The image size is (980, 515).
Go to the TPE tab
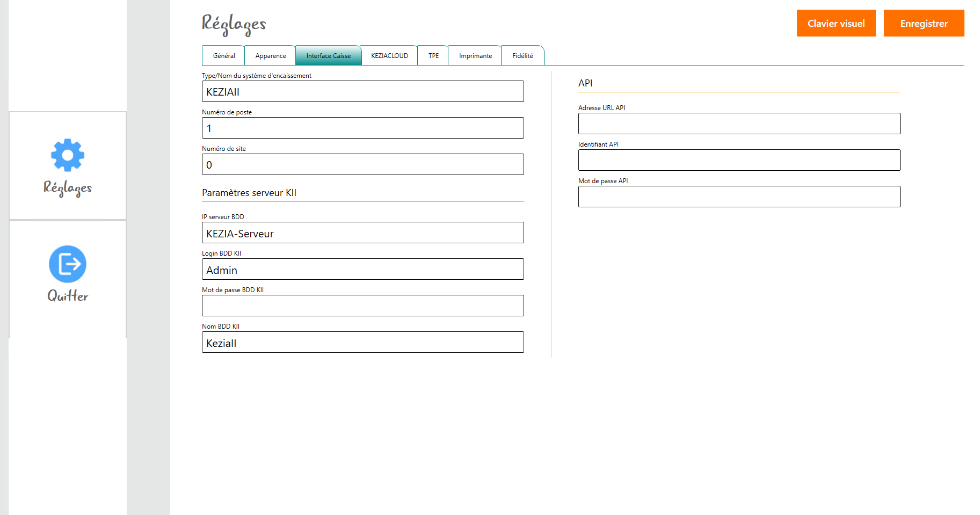pos(433,56)
